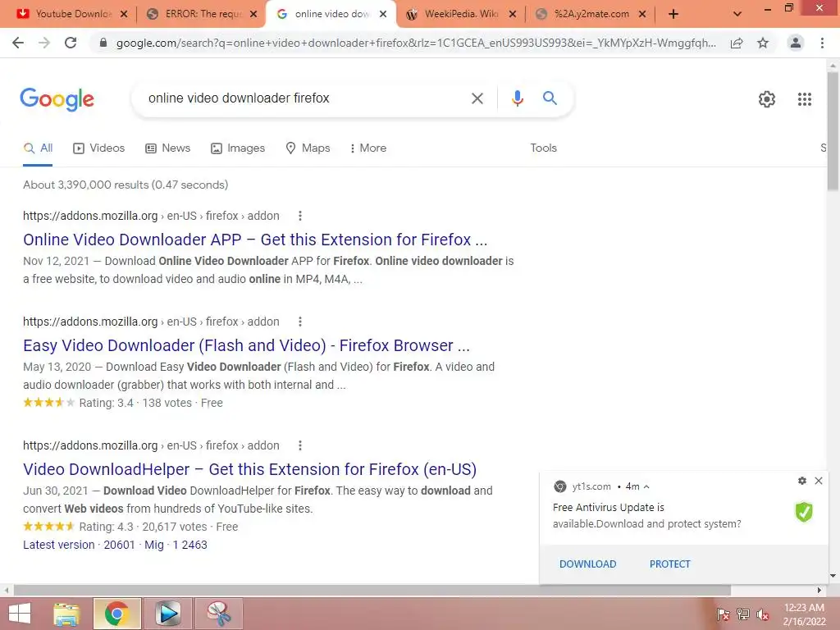840x630 pixels.
Task: Click the Google logo
Action: pyautogui.click(x=57, y=99)
